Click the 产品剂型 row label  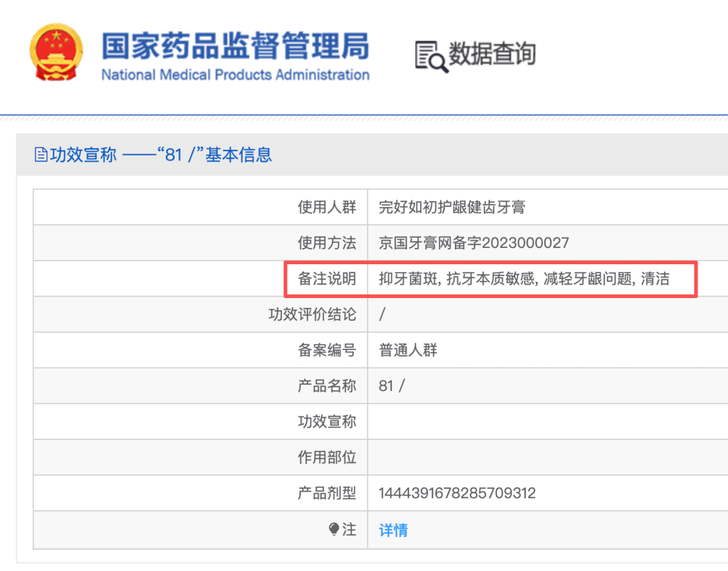(x=327, y=493)
